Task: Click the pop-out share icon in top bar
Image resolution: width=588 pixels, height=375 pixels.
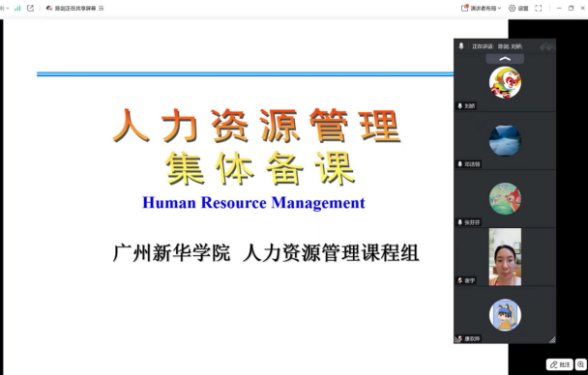Action: 30,9
